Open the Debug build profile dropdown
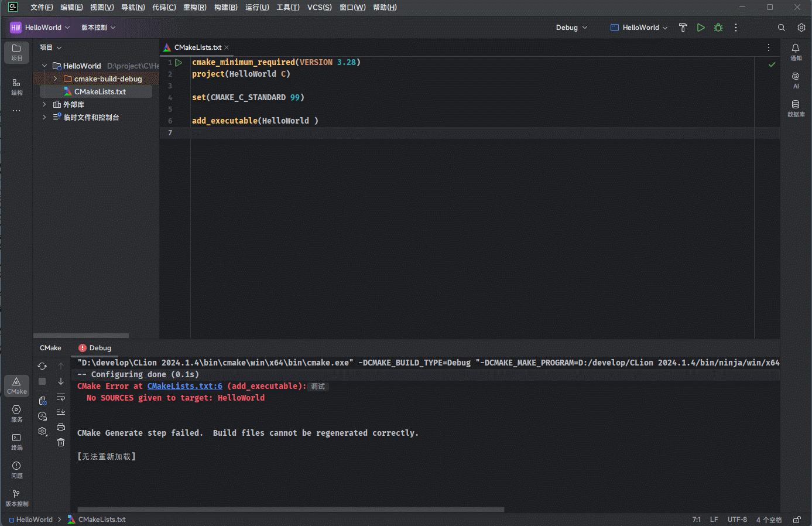The width and height of the screenshot is (812, 526). (571, 28)
